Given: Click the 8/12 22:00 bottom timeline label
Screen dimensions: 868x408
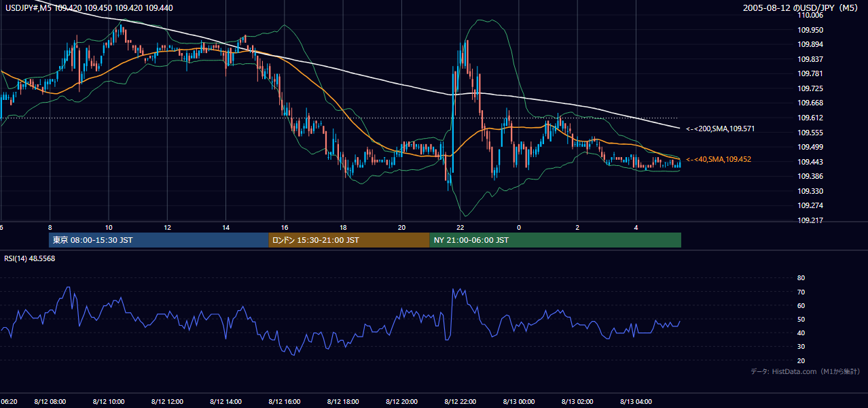Looking at the screenshot, I should point(460,402).
